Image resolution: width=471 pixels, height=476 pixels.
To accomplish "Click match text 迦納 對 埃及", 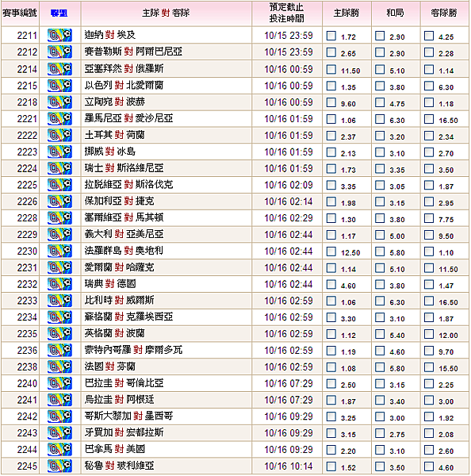I will pos(110,35).
